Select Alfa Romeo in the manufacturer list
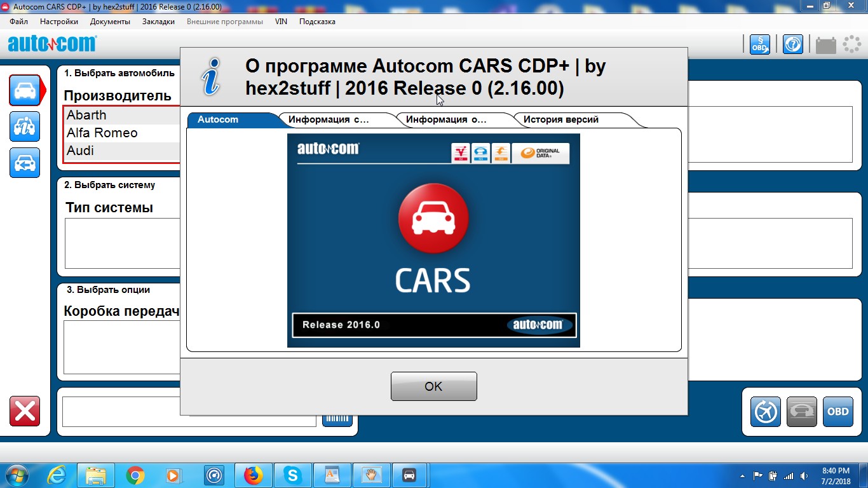This screenshot has width=868, height=488. [122, 133]
